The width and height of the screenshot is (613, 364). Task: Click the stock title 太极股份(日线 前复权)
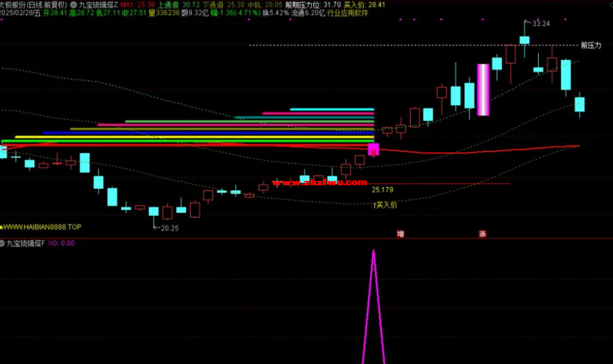tap(33, 5)
